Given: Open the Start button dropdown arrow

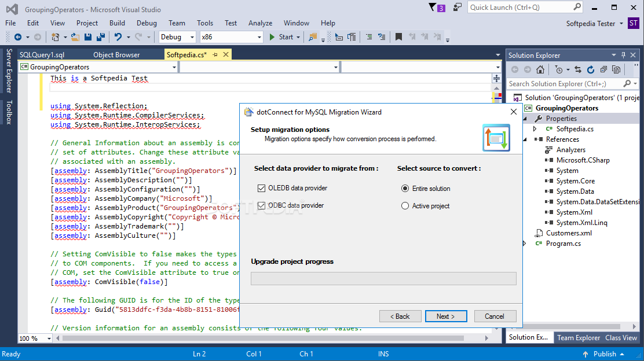Looking at the screenshot, I should (x=298, y=38).
